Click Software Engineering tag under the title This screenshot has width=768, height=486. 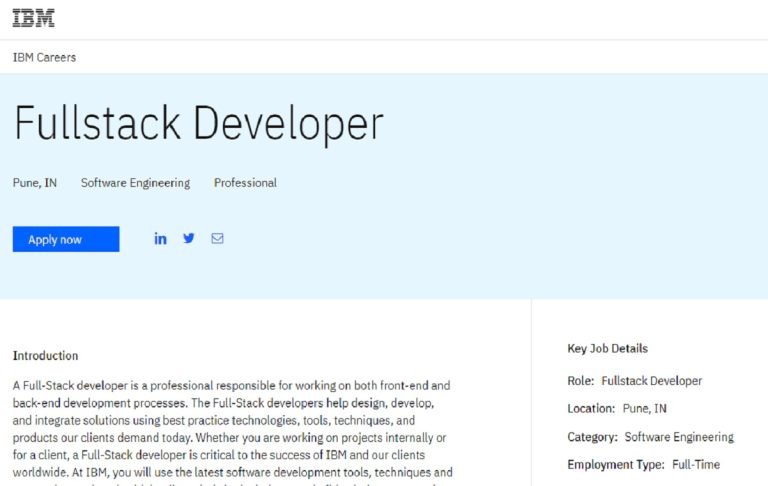click(x=135, y=183)
